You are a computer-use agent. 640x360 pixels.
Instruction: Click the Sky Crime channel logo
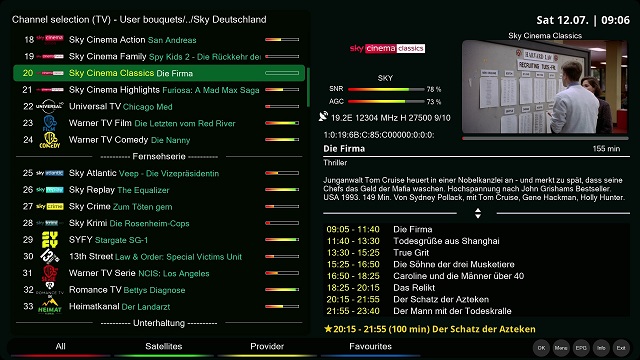(x=49, y=207)
